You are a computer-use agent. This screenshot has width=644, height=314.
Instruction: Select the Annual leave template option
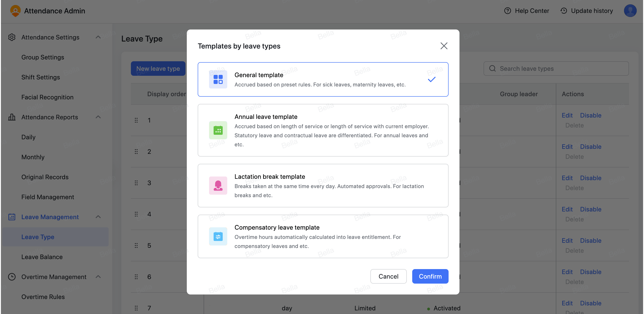323,130
